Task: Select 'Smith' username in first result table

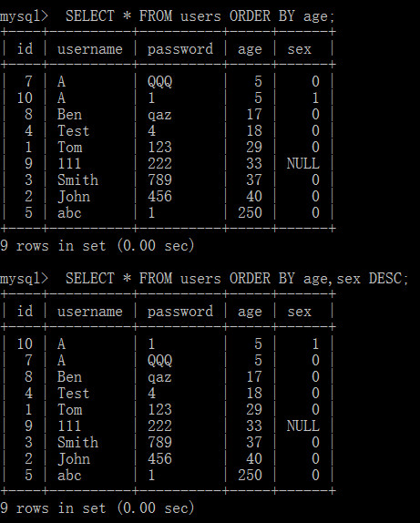Action: pos(77,179)
